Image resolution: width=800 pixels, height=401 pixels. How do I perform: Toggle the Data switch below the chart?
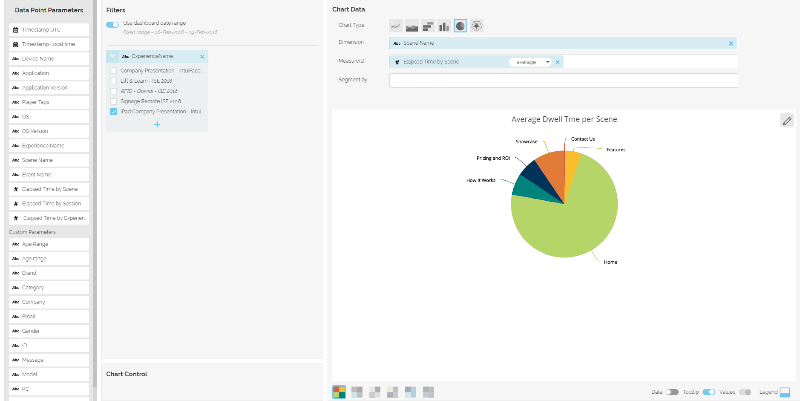click(672, 392)
